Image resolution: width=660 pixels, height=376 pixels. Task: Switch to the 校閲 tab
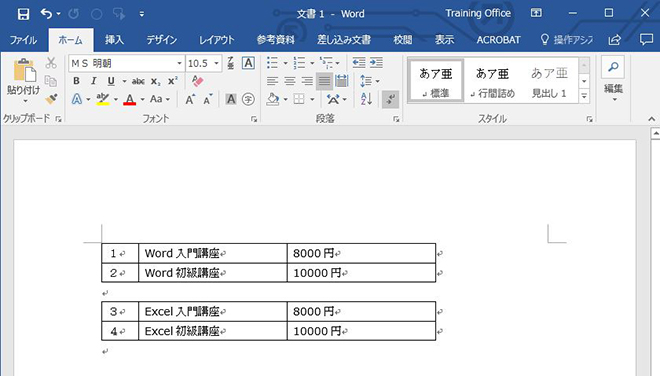402,40
